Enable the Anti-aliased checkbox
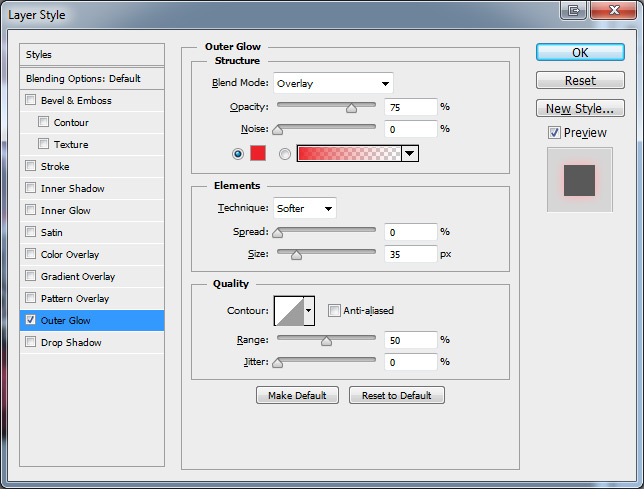 (335, 311)
